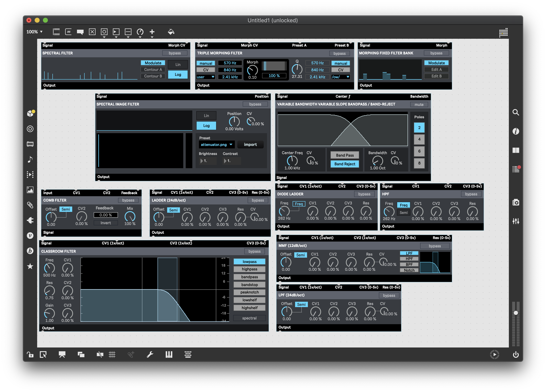The image size is (546, 392).
Task: Open the audio eighth-note browser in left sidebar
Action: [30, 159]
